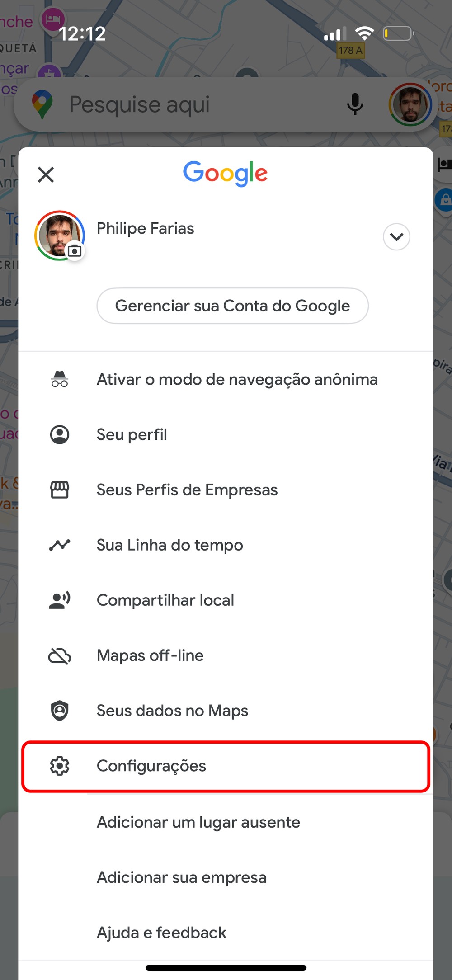
Task: Close the account menu with X
Action: [x=46, y=174]
